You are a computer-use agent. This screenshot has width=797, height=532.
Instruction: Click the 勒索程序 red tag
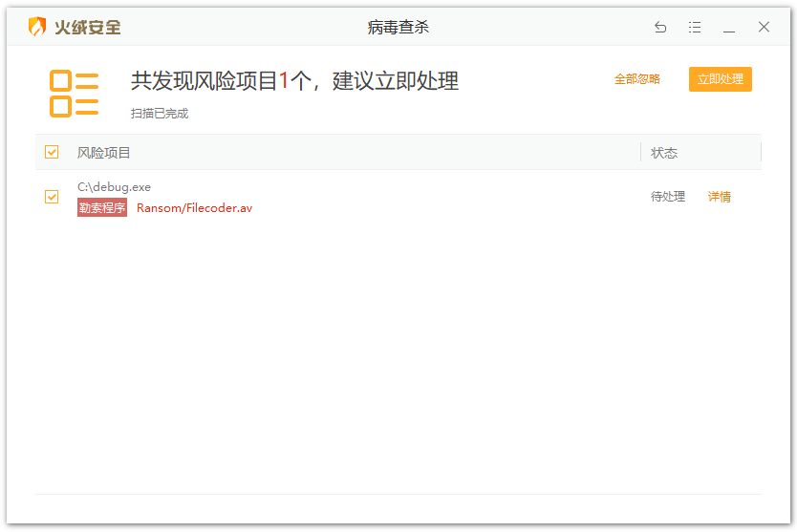pos(102,207)
